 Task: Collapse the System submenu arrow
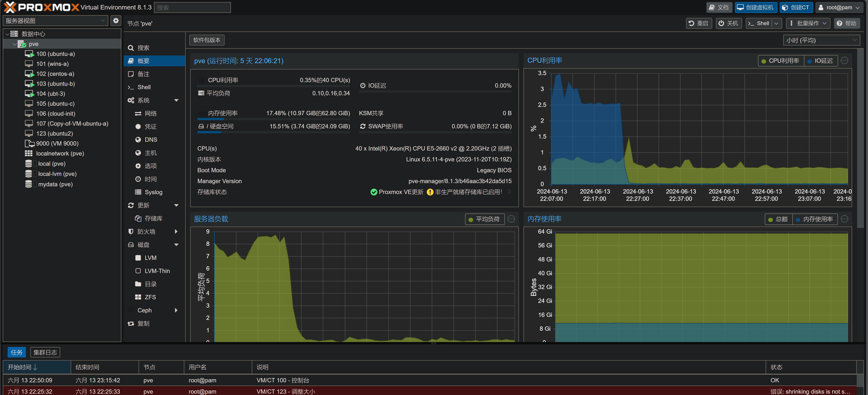(176, 101)
